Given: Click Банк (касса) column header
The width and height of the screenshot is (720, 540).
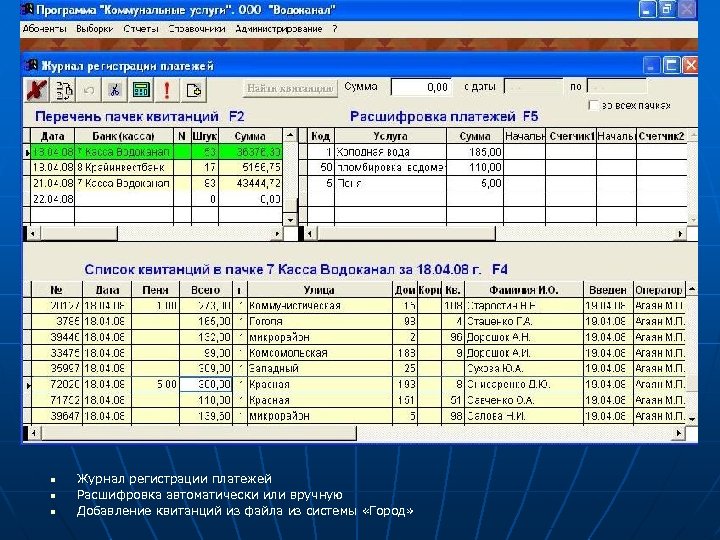Looking at the screenshot, I should pos(124,136).
